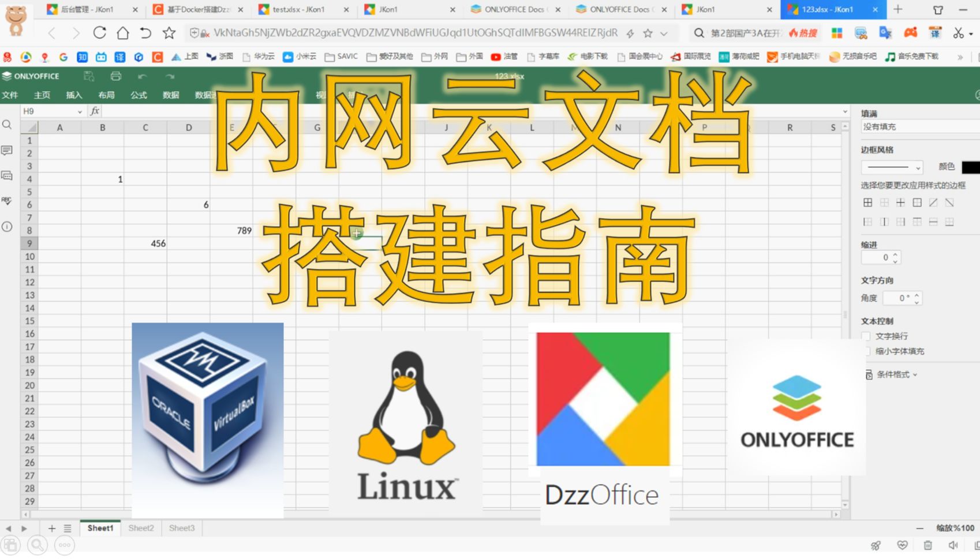Click the browser undo-close arrow icon

point(145,33)
